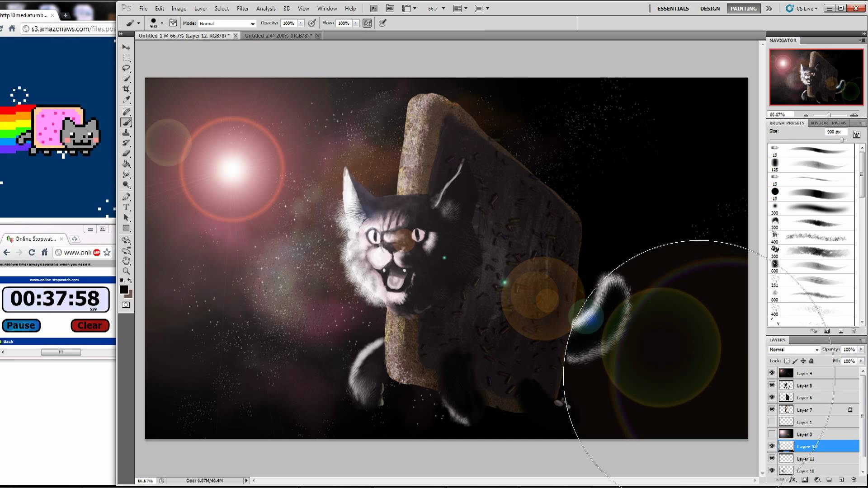Open the Filter menu
The image size is (868, 488).
coord(242,8)
